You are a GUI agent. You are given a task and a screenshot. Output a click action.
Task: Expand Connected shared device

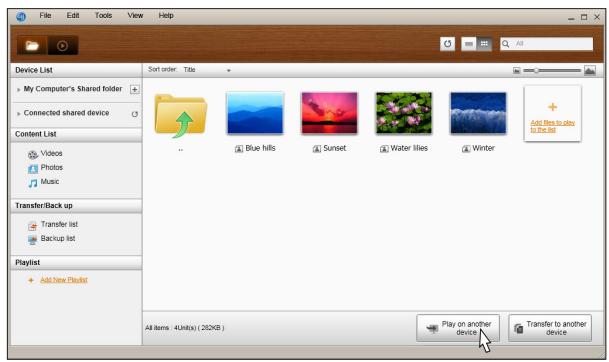click(18, 114)
